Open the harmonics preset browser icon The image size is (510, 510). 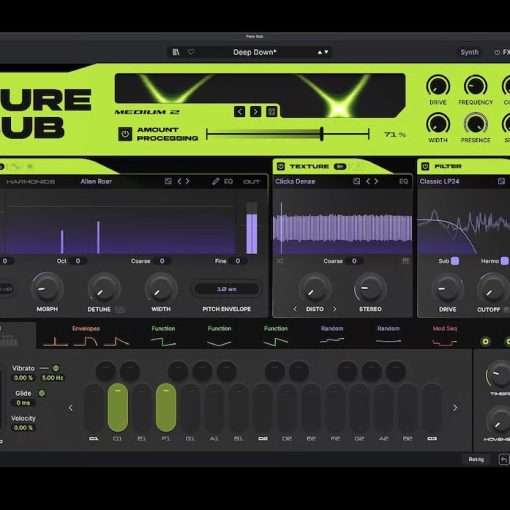(x=168, y=181)
